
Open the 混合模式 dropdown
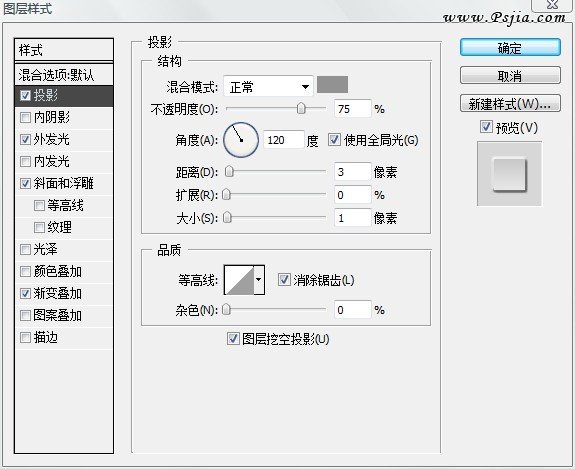pos(268,87)
